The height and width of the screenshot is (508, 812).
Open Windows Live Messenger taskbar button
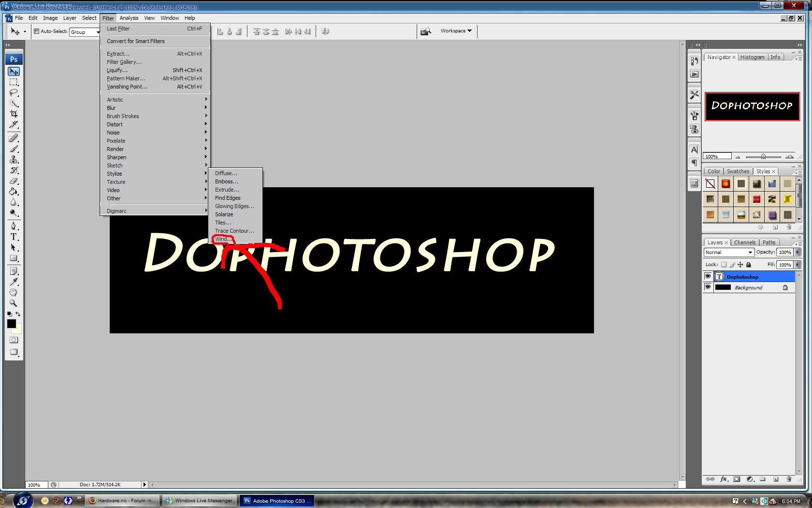click(199, 501)
